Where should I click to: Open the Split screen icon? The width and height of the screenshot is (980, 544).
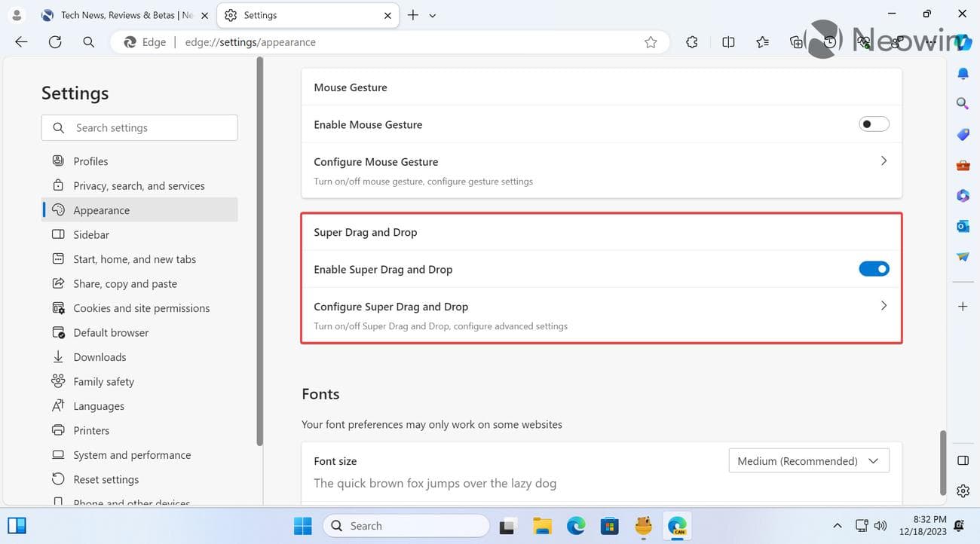[728, 42]
